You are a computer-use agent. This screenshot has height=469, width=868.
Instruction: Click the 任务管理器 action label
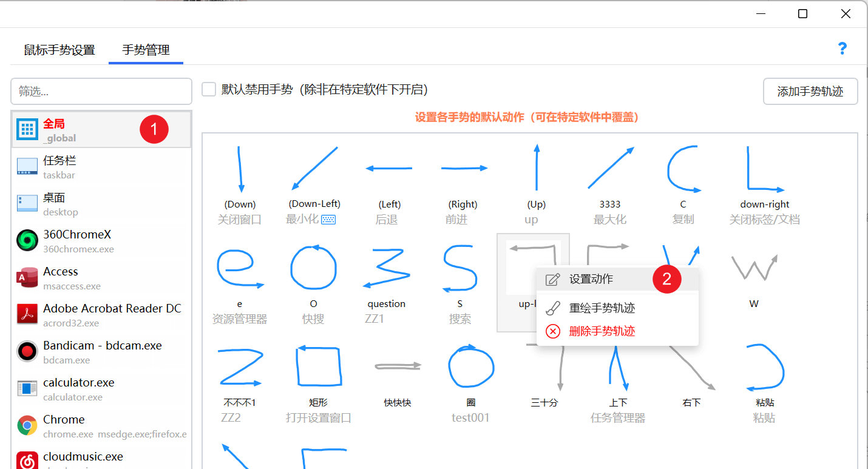(618, 418)
